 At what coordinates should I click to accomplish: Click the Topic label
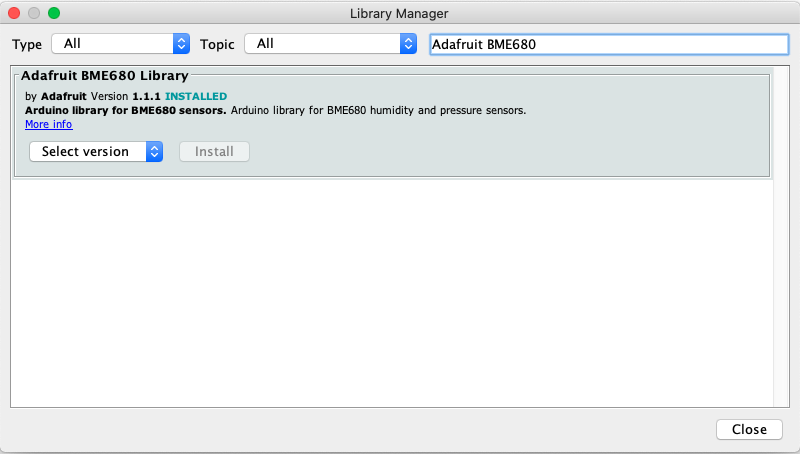217,44
